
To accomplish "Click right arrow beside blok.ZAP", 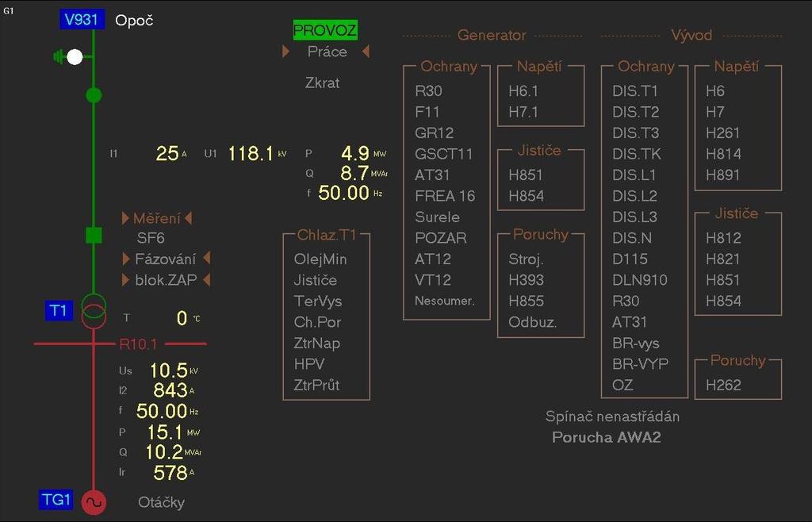I will [207, 279].
